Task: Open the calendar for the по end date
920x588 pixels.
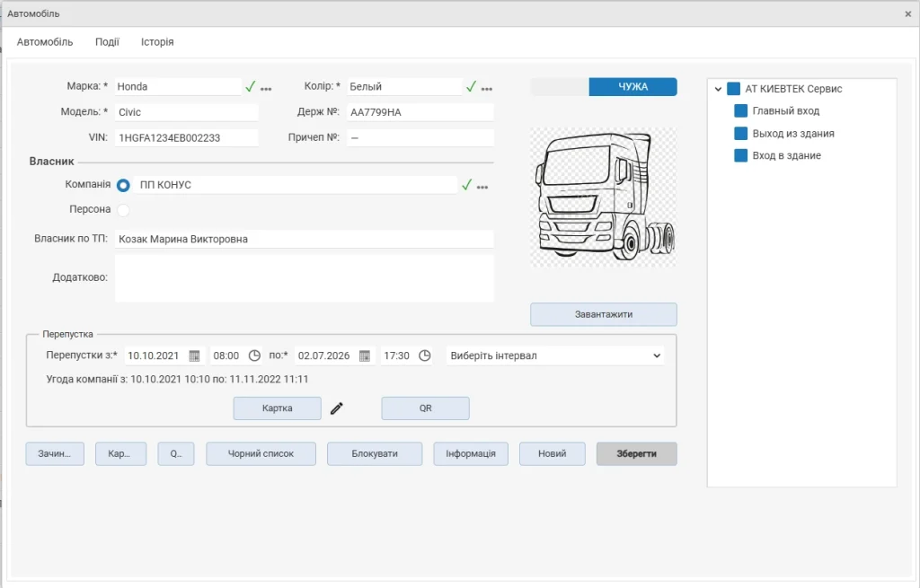Action: click(365, 355)
